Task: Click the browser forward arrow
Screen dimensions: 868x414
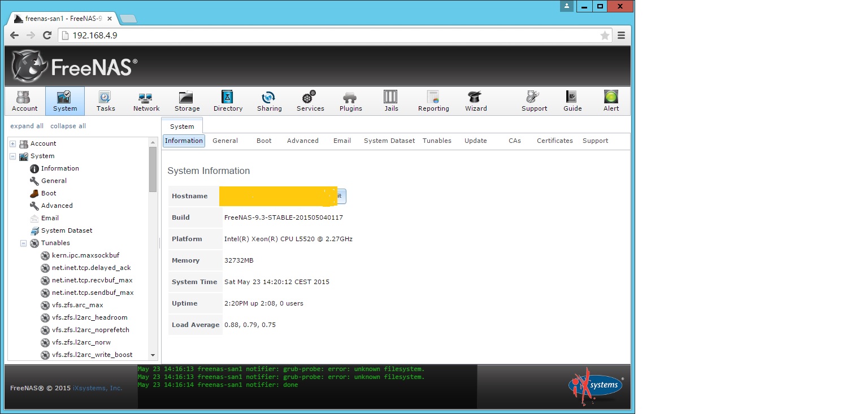Action: pyautogui.click(x=31, y=36)
